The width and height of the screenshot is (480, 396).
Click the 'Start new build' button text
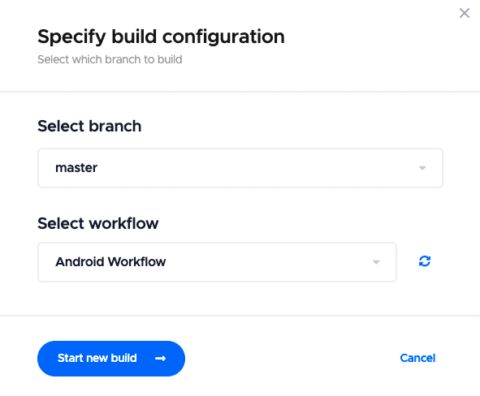(97, 358)
